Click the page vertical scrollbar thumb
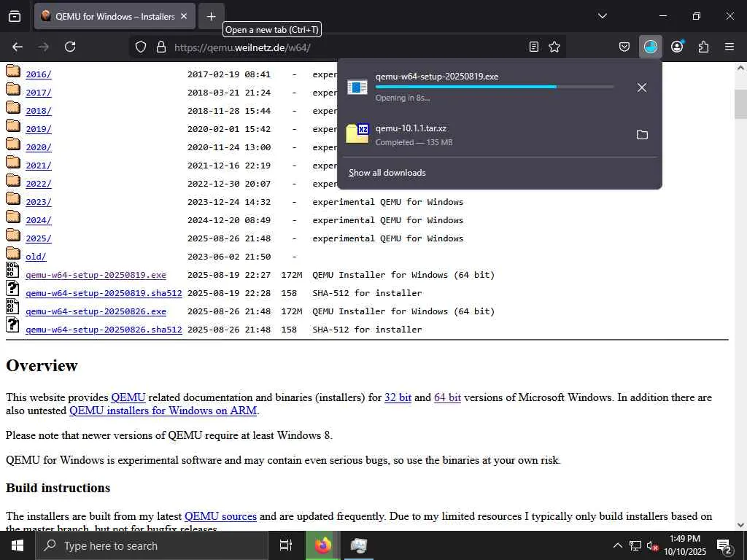 coord(740,104)
